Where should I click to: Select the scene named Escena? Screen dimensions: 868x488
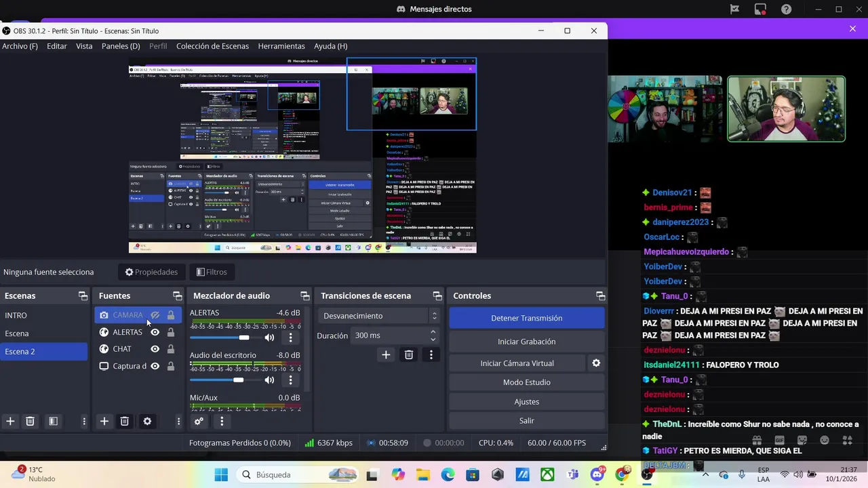click(x=45, y=333)
